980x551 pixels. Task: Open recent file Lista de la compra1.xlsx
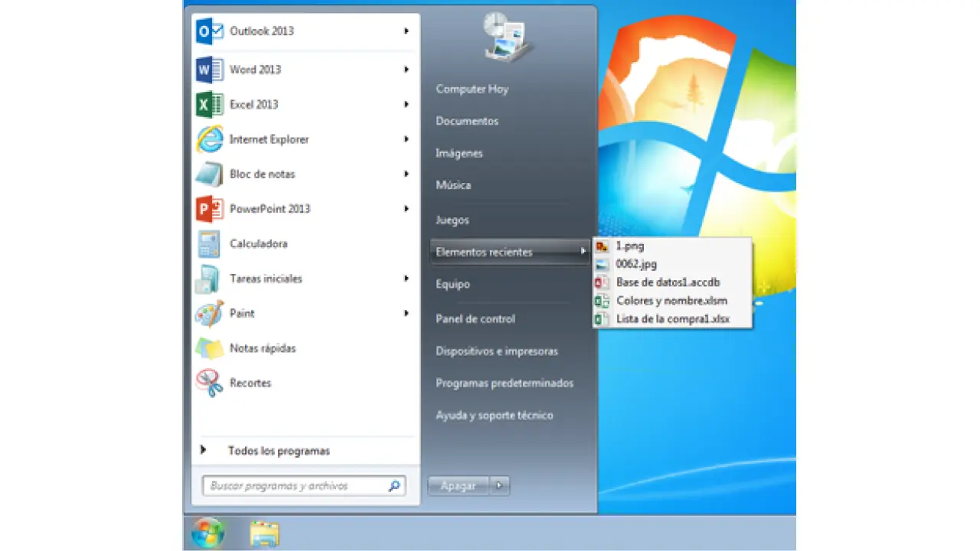pos(672,319)
